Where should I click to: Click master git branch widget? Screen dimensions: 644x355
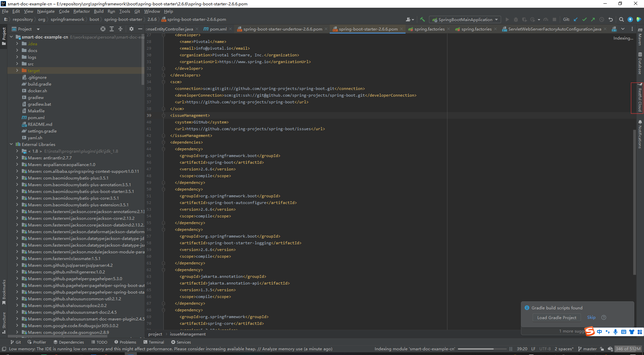click(x=587, y=349)
